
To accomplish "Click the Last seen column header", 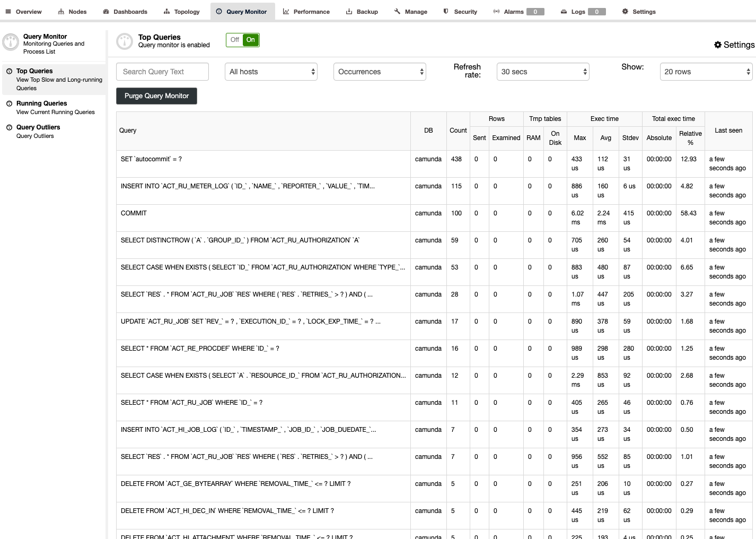I will click(728, 131).
